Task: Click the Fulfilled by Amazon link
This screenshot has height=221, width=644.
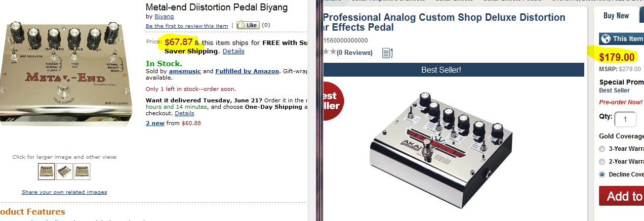Action: point(247,71)
